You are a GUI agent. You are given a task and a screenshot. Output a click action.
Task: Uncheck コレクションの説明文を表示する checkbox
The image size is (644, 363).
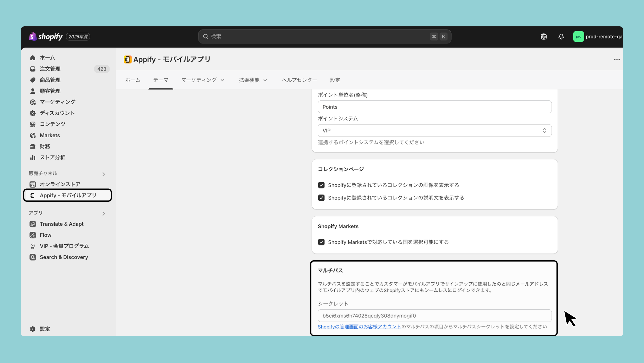pyautogui.click(x=321, y=198)
